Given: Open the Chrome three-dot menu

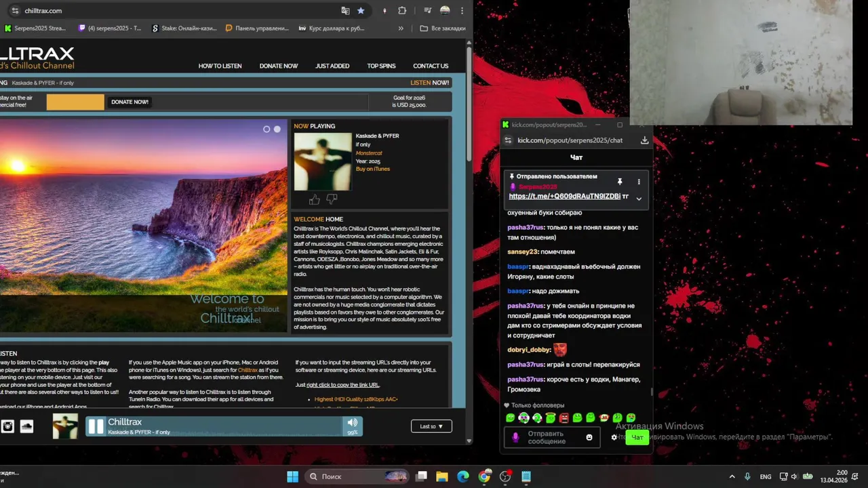Looking at the screenshot, I should [462, 11].
